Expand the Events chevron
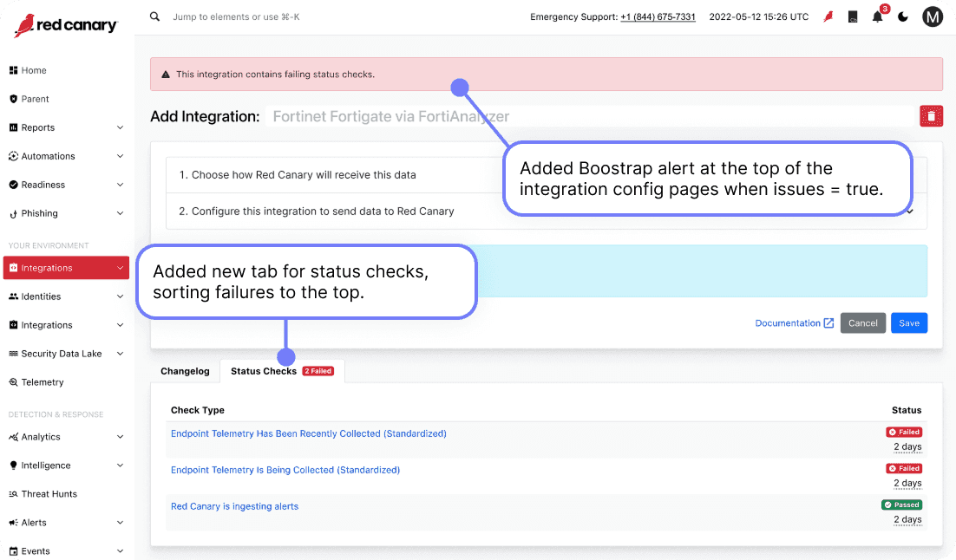 (120, 550)
